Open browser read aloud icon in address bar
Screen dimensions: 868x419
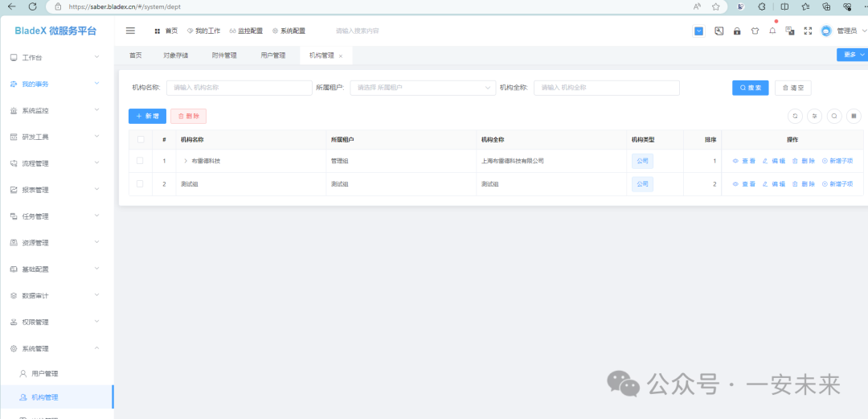coord(697,6)
